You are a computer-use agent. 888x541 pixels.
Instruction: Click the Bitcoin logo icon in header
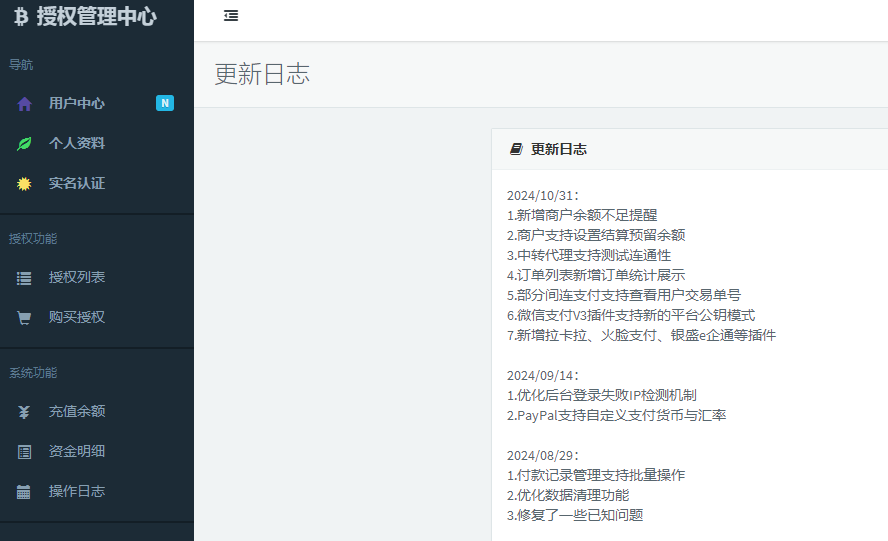click(21, 16)
